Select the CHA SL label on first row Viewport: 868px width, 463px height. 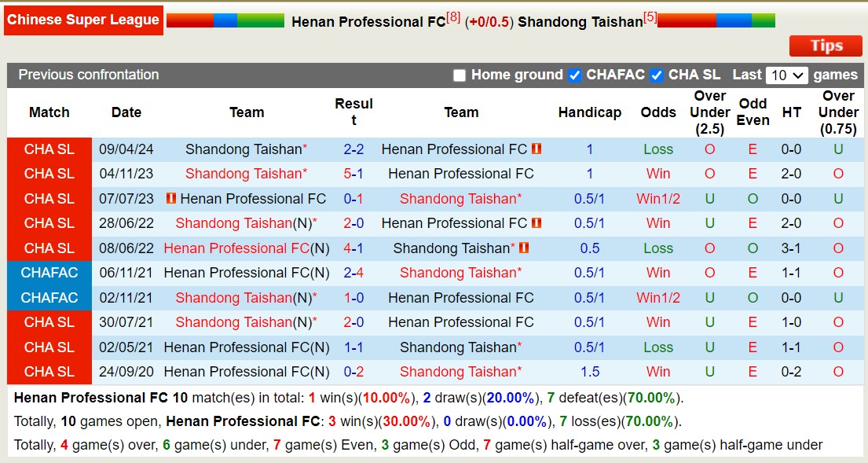pos(49,149)
